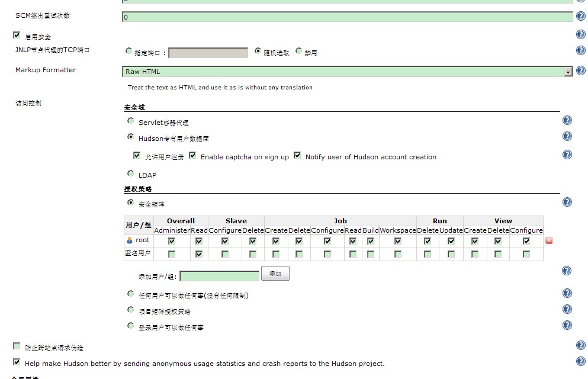Select 指定端口 radio for JNLP port

(128, 50)
